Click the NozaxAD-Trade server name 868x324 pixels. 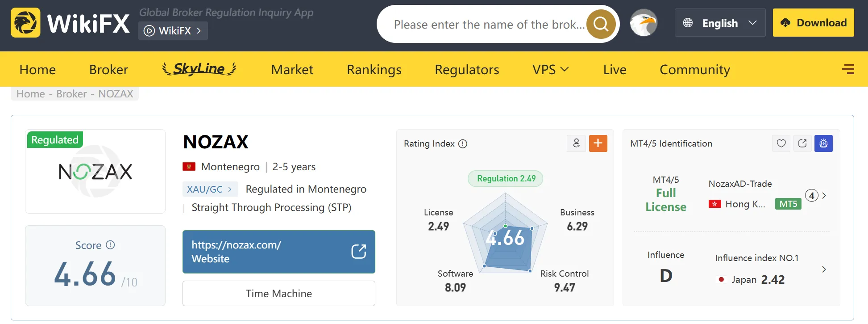click(x=740, y=184)
